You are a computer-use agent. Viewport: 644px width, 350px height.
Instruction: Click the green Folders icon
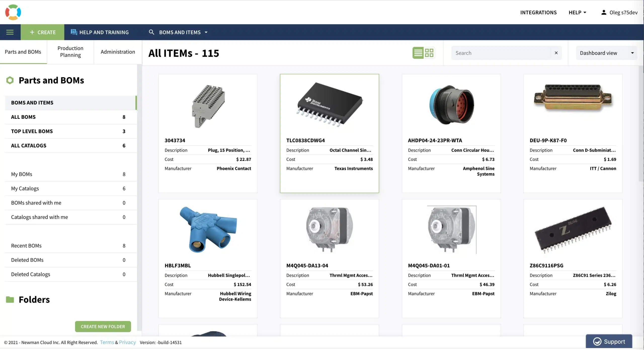pyautogui.click(x=10, y=299)
